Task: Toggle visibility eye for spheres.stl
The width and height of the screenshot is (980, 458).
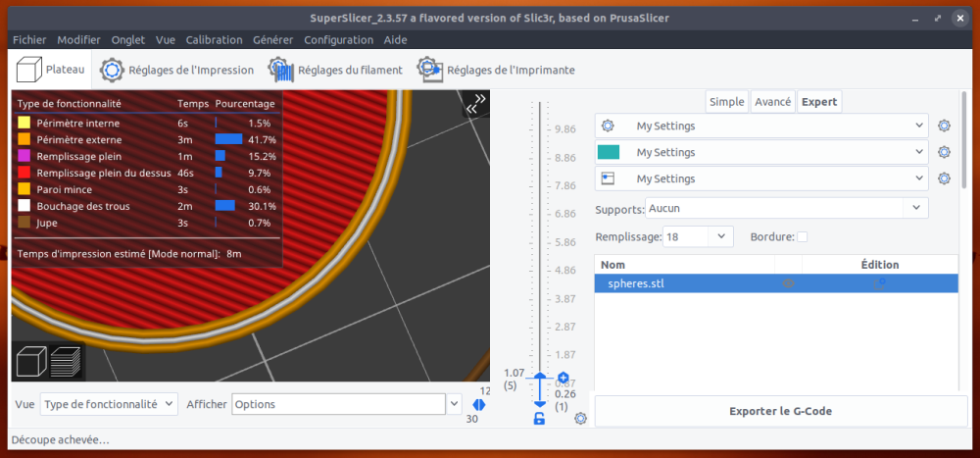Action: coord(788,283)
